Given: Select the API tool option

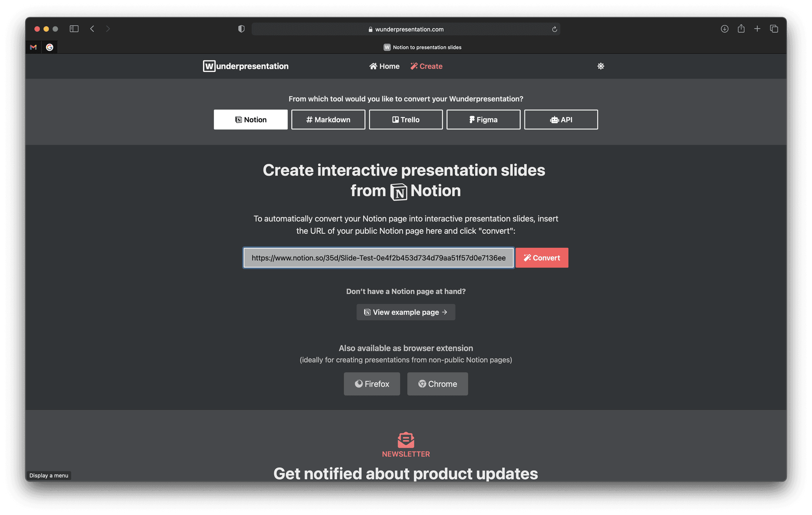Looking at the screenshot, I should (560, 120).
